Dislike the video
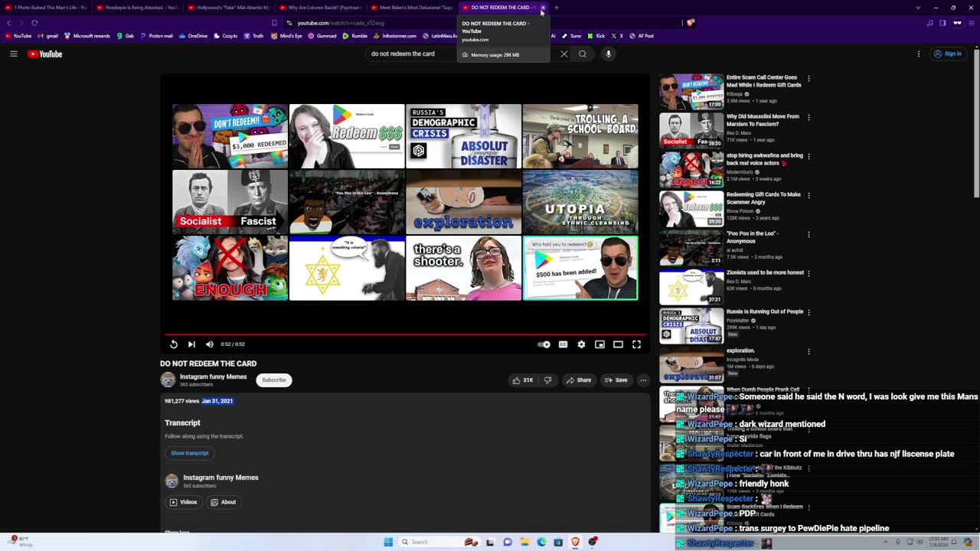This screenshot has height=551, width=980. pyautogui.click(x=547, y=380)
